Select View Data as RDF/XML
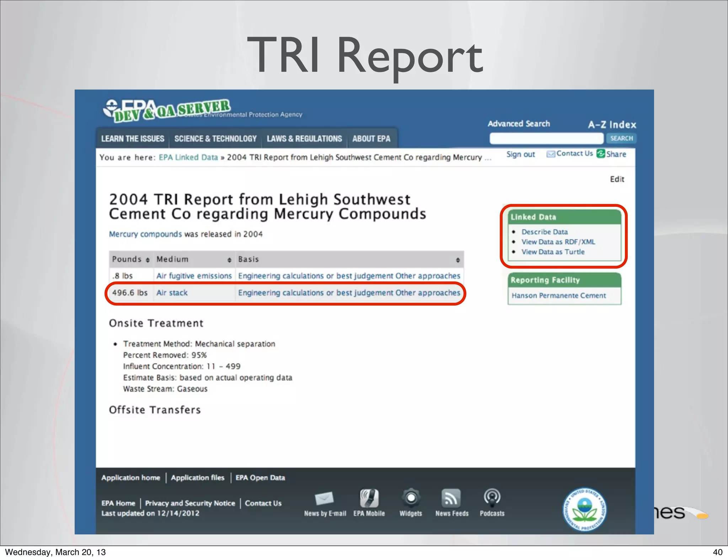The image size is (728, 560). pos(558,242)
